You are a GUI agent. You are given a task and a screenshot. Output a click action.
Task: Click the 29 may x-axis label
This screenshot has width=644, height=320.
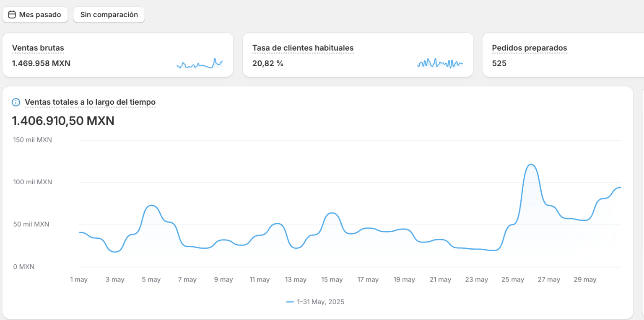click(585, 280)
